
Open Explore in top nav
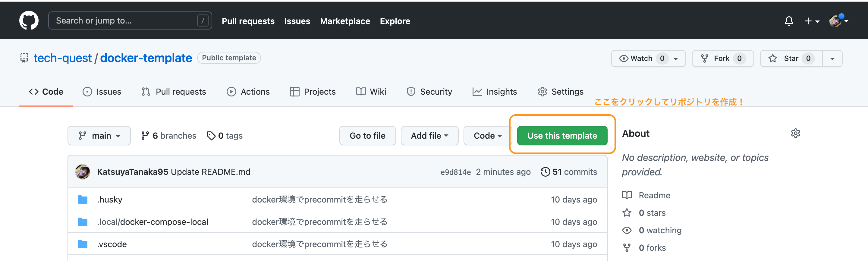click(395, 21)
